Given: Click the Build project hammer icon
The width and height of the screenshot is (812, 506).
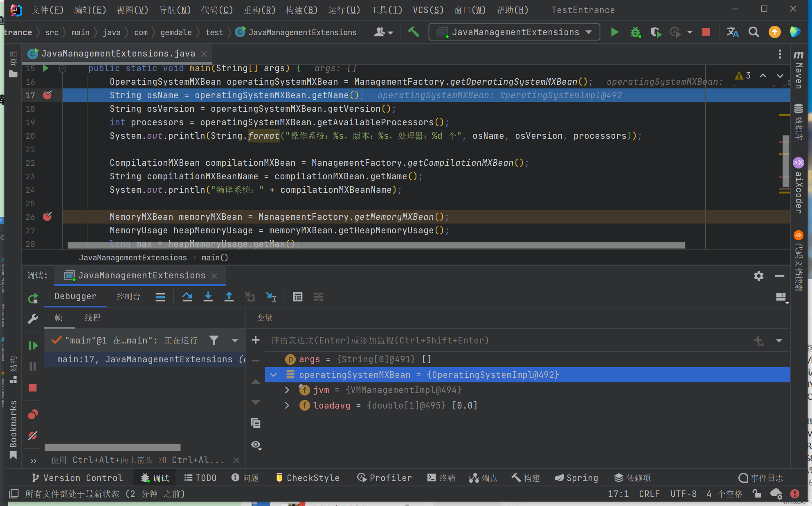Looking at the screenshot, I should (414, 32).
